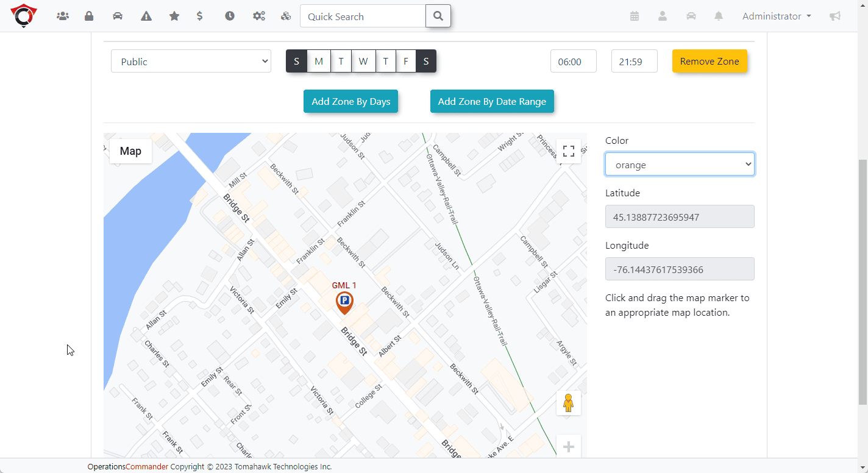Click the GML 1 parking map marker
The image size is (868, 473).
344,302
